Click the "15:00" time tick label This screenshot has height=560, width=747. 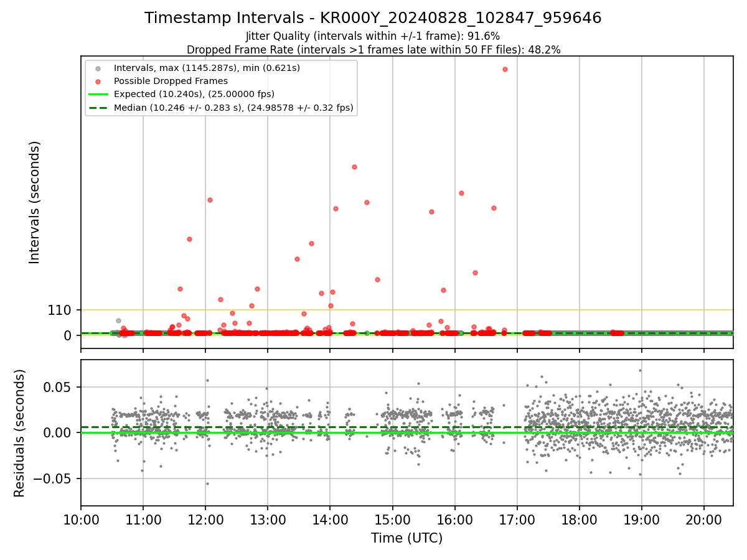coord(392,520)
